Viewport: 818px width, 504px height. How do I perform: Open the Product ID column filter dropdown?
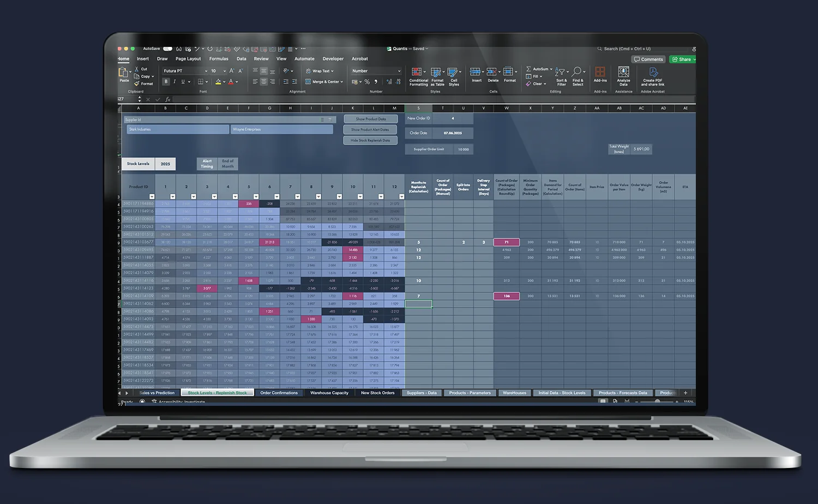(x=152, y=196)
